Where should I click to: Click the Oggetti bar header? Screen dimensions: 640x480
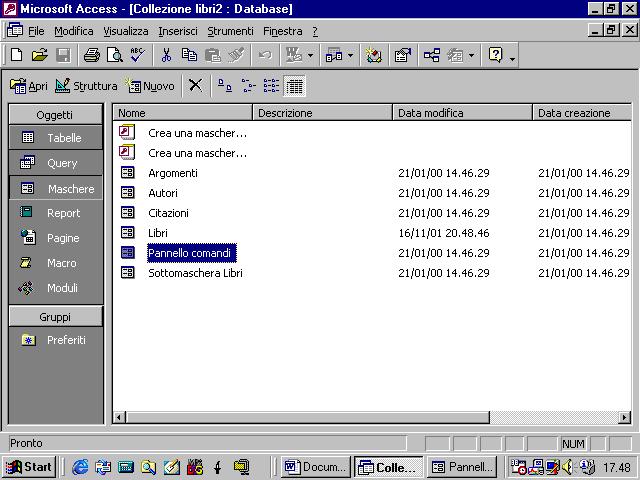(x=55, y=114)
